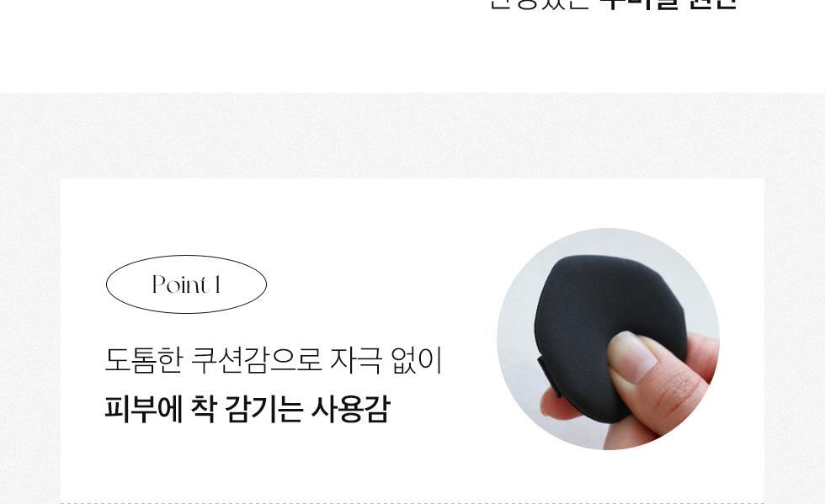Viewport: 825px width, 504px height.
Task: Click the word 도톰한 in the description
Action: pyautogui.click(x=143, y=360)
